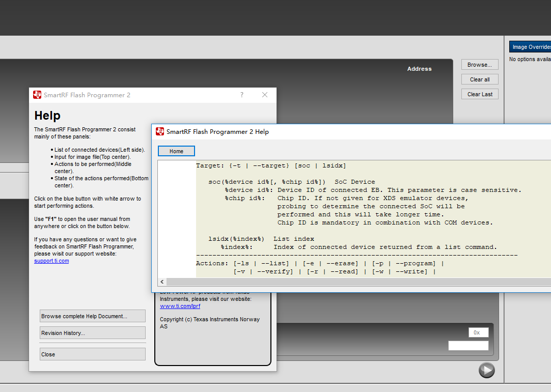Click 'soc(%device id%[, %chip id%])' line
This screenshot has width=551, height=392.
coord(292,182)
